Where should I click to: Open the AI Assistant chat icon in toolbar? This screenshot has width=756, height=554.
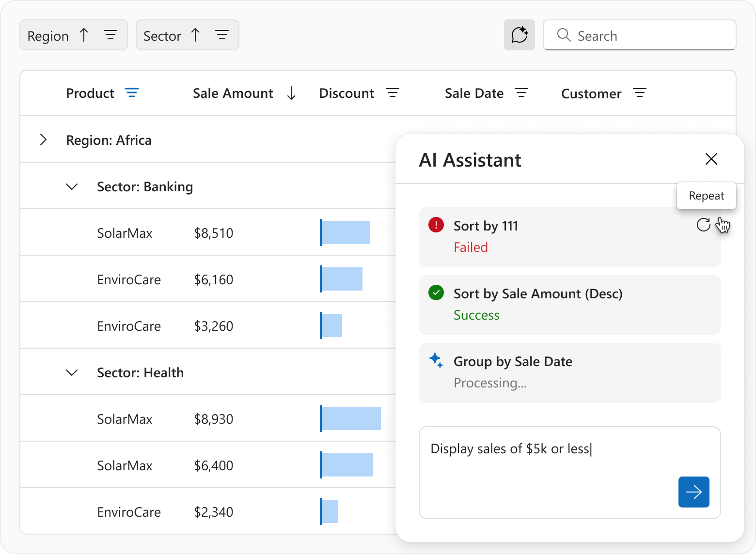519,34
